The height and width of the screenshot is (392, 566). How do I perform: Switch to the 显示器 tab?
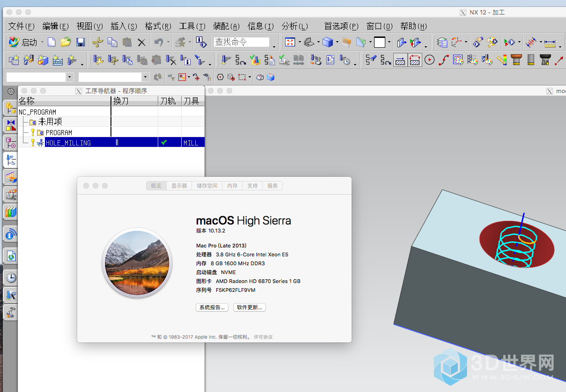(x=179, y=186)
